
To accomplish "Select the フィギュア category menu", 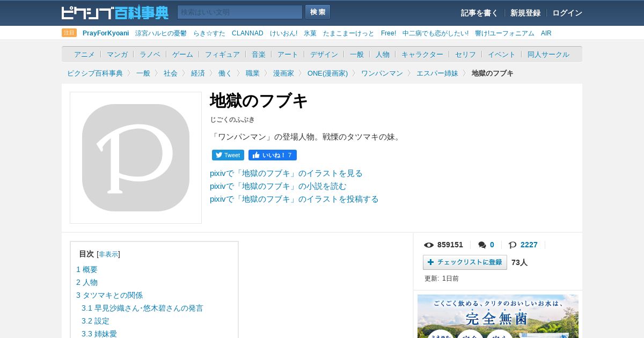I will pos(222,54).
